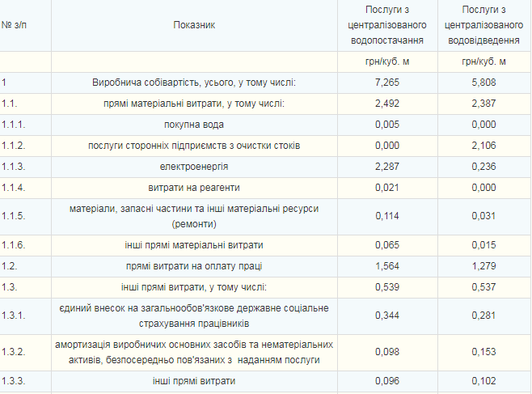
Task: Click 'послуги сторонніх підприємств з очистки стоків'
Action: click(x=194, y=146)
